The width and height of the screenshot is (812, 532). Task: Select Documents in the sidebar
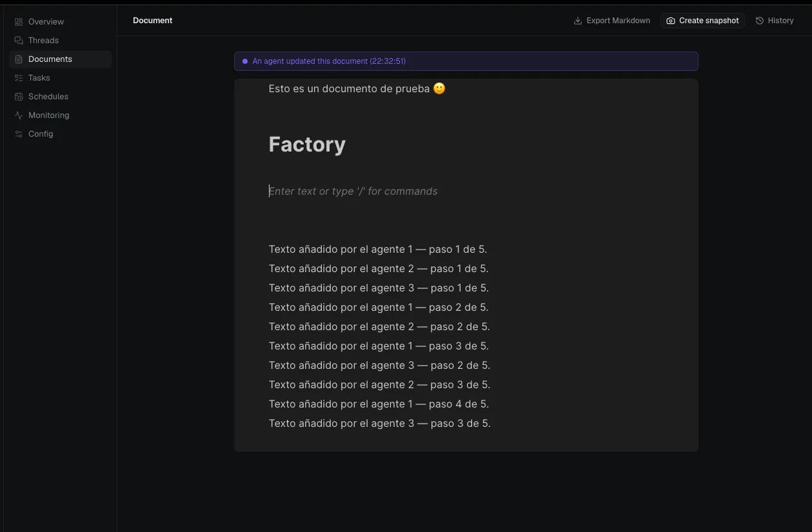tap(60, 59)
